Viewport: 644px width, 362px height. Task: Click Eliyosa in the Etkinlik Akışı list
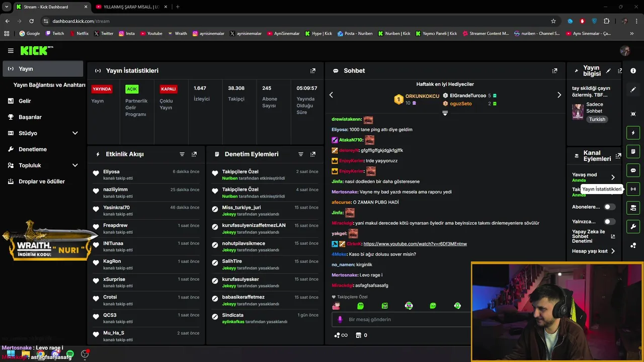coord(111,171)
